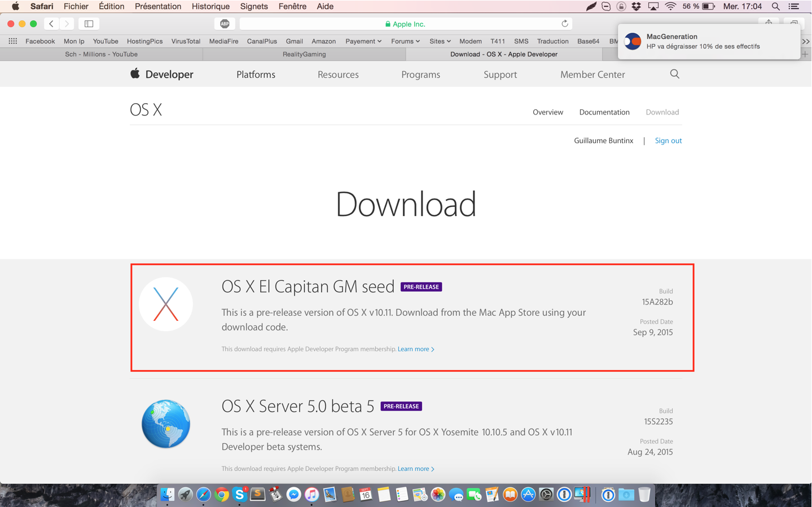Open Messenger from the Dock
The image size is (812, 507).
point(294,495)
